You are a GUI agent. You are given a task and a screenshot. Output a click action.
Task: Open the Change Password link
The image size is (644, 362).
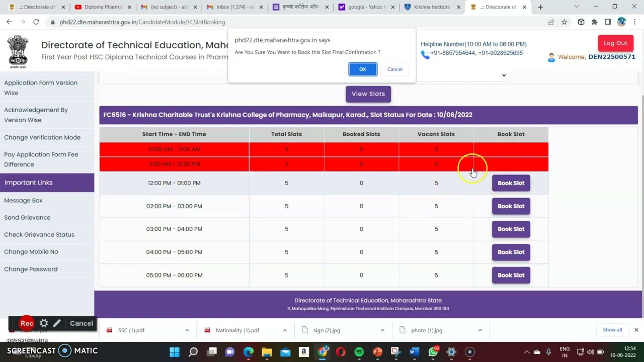pos(31,269)
